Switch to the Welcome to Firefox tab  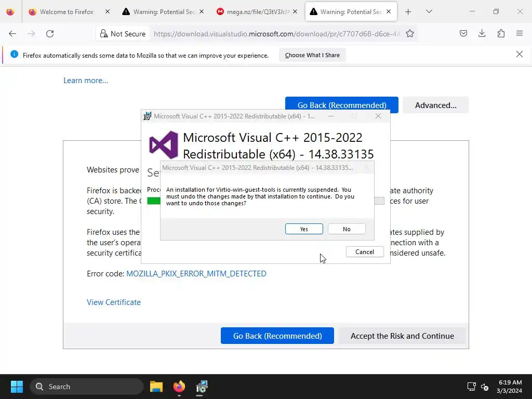(66, 11)
